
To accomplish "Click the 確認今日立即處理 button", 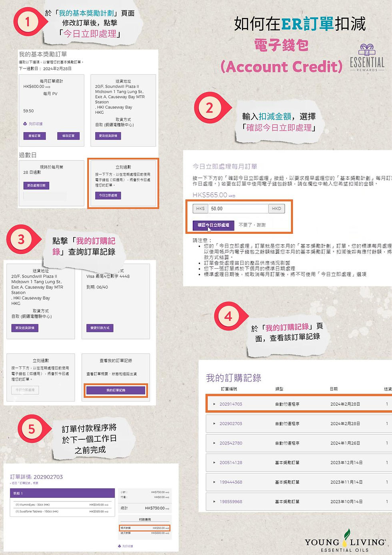I will 214,225.
